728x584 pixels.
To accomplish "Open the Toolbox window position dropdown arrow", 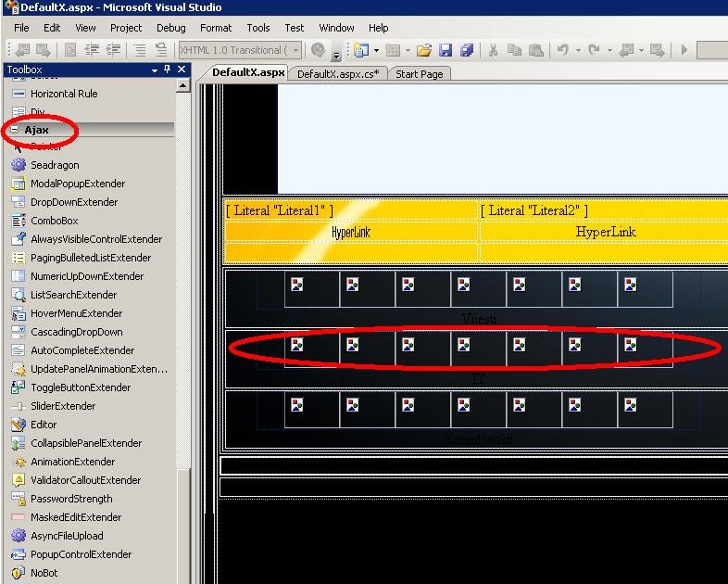I will [x=154, y=70].
